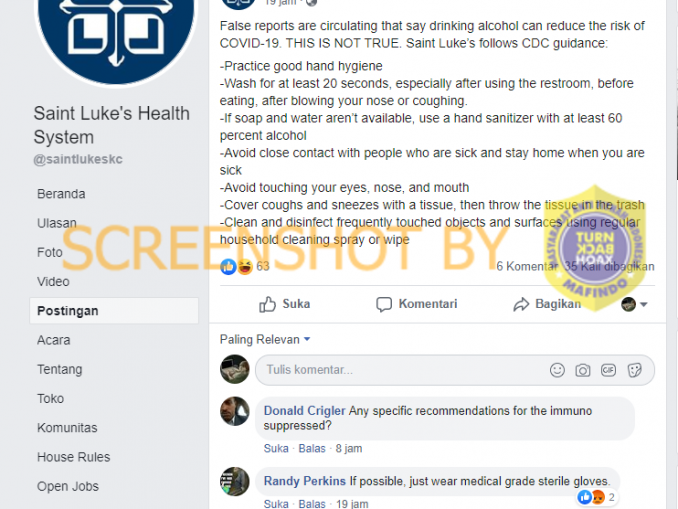
Task: Select Ulasan in the page sidebar
Action: [x=57, y=223]
